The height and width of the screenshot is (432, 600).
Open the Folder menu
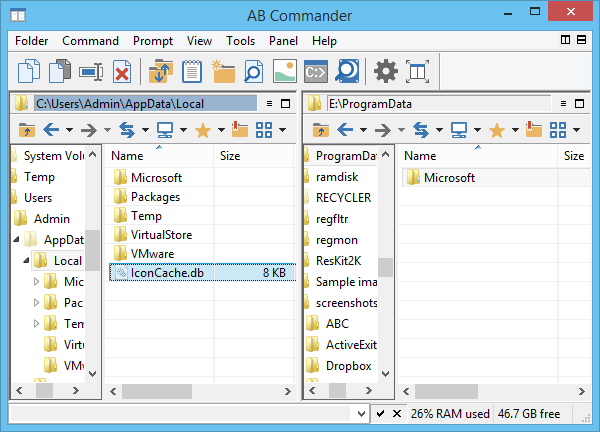pos(32,41)
